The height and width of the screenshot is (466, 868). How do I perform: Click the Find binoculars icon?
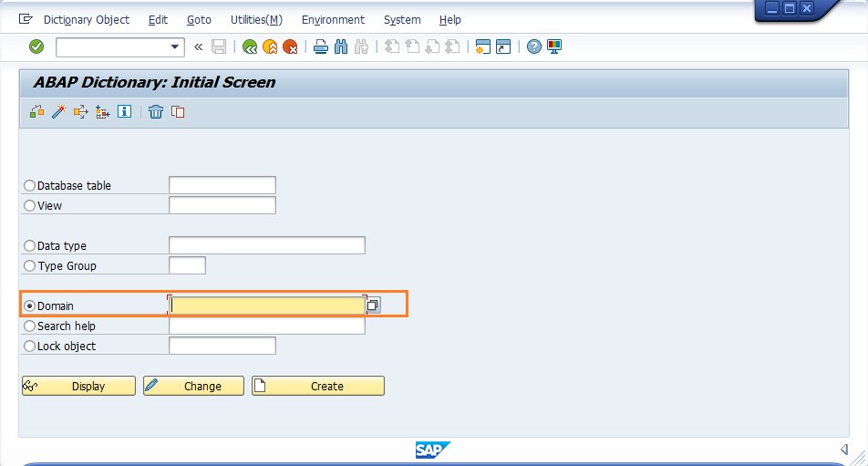click(x=341, y=47)
